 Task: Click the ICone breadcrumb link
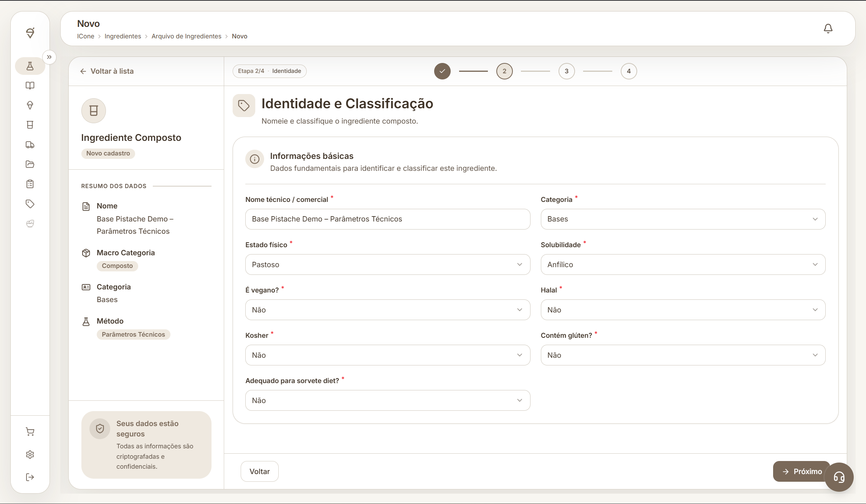pyautogui.click(x=86, y=36)
